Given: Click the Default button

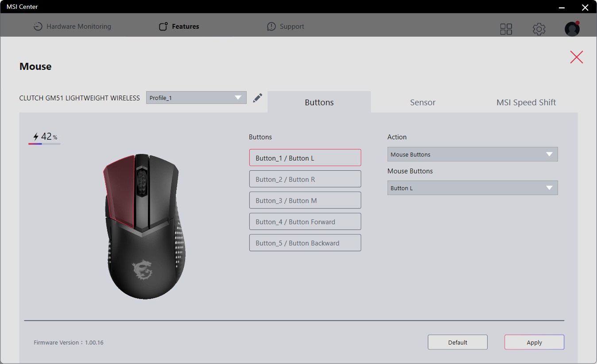Looking at the screenshot, I should coord(457,342).
